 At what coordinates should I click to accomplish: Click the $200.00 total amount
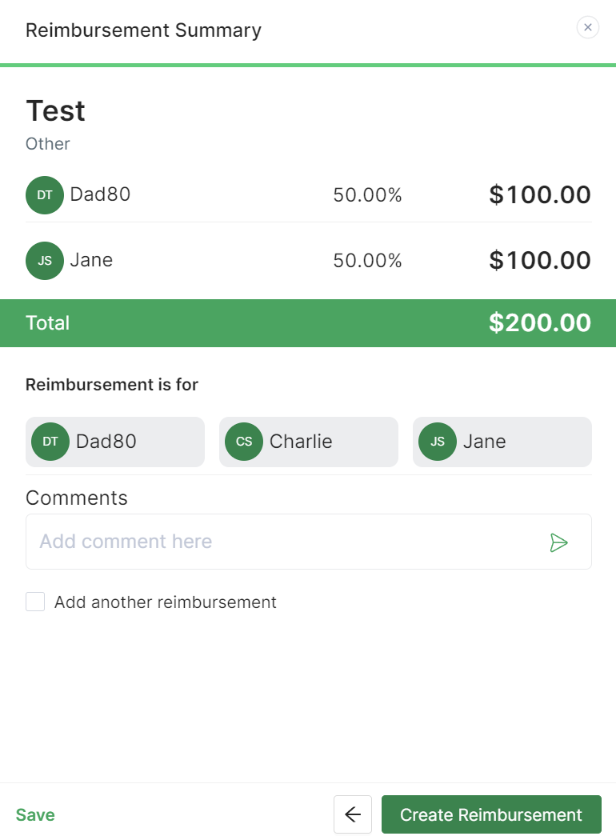click(x=539, y=323)
